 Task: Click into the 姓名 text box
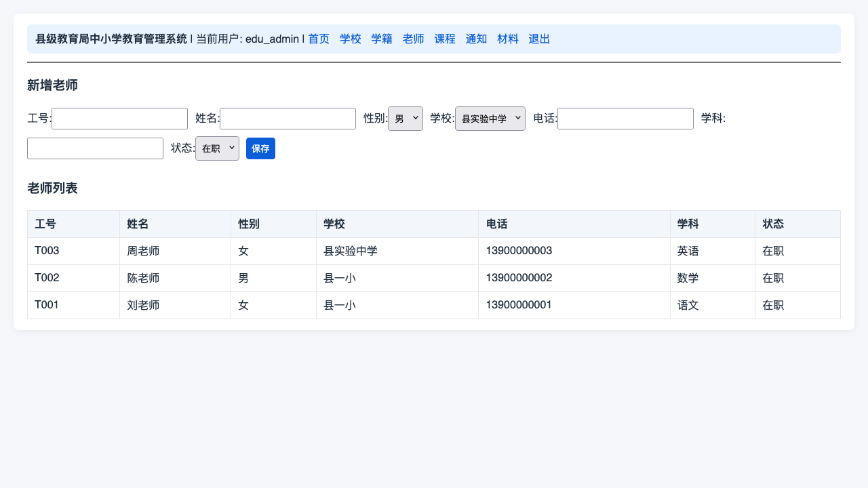point(288,119)
